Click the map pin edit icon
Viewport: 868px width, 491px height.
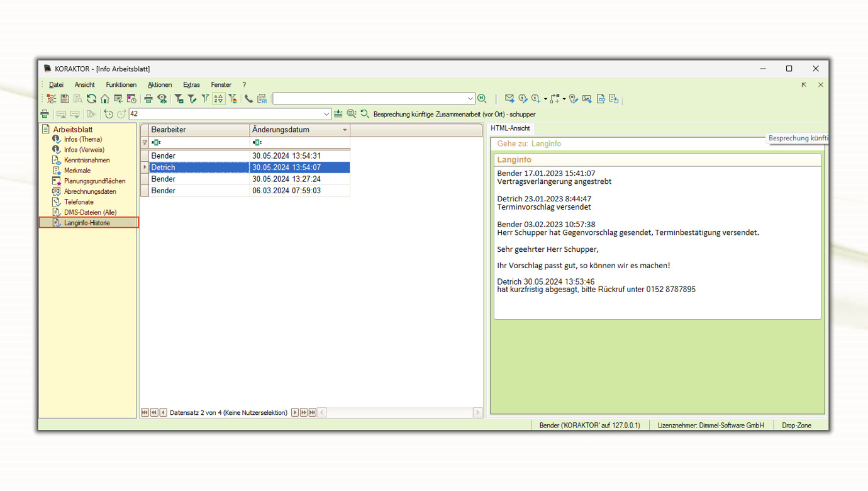pos(574,99)
